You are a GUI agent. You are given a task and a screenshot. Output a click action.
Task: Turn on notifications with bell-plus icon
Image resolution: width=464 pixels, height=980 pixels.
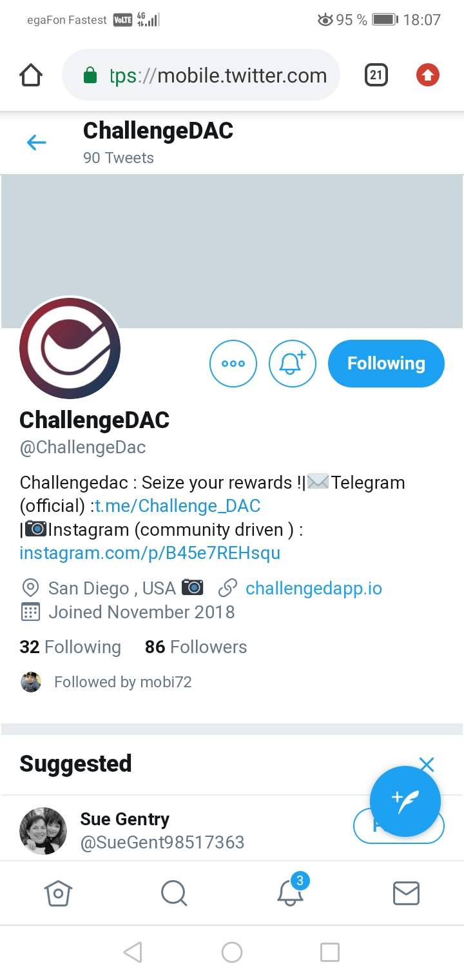[293, 364]
